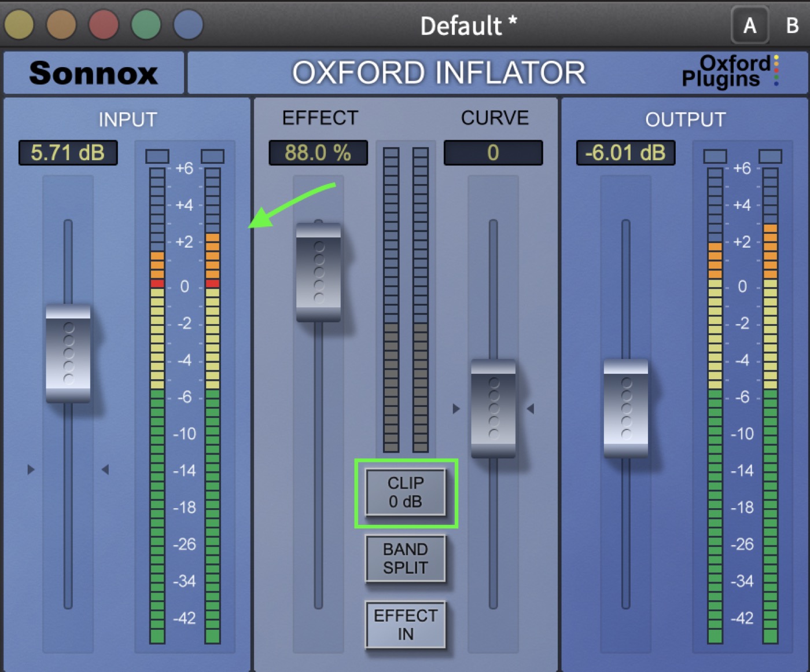Click the "+6" mark on the input meter scale
Viewport: 810px width, 672px height.
[185, 168]
